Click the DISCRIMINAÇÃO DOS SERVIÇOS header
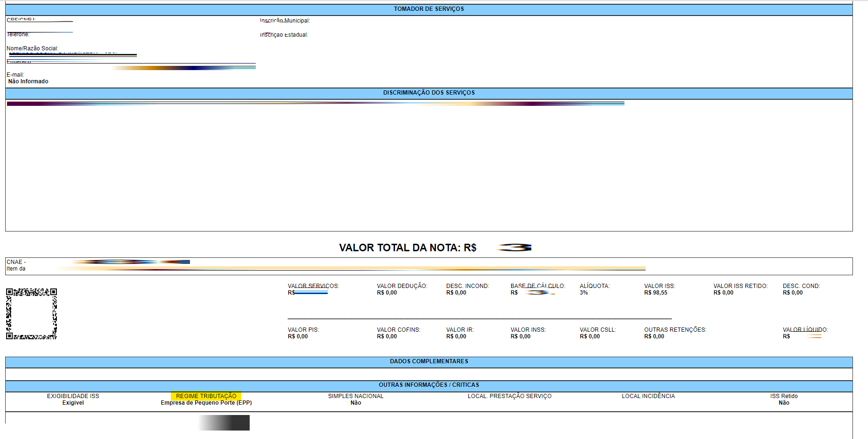This screenshot has height=439, width=868. coord(429,93)
